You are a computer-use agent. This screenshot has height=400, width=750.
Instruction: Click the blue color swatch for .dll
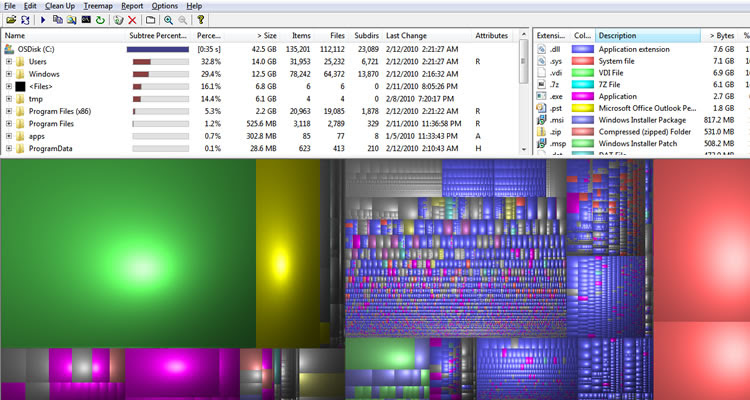tap(583, 49)
